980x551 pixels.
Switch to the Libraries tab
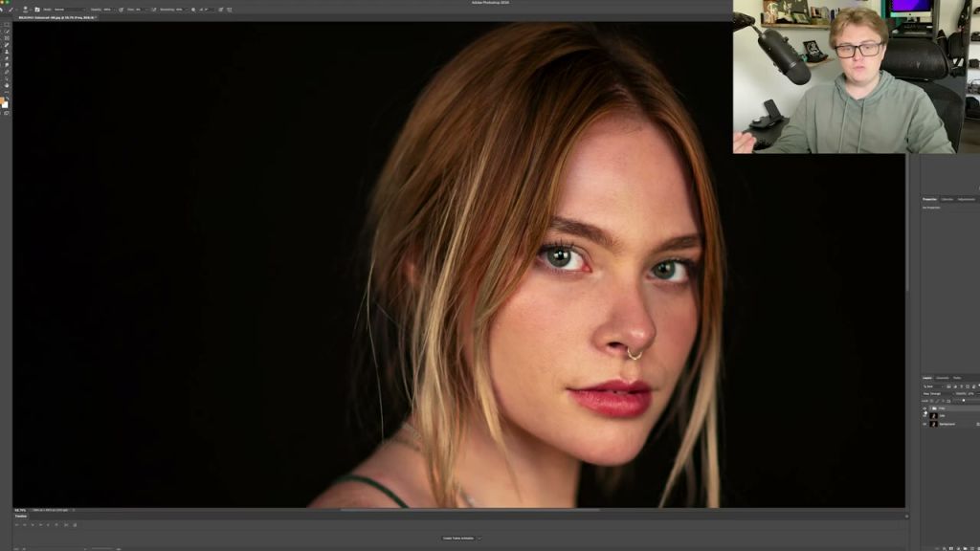click(947, 199)
